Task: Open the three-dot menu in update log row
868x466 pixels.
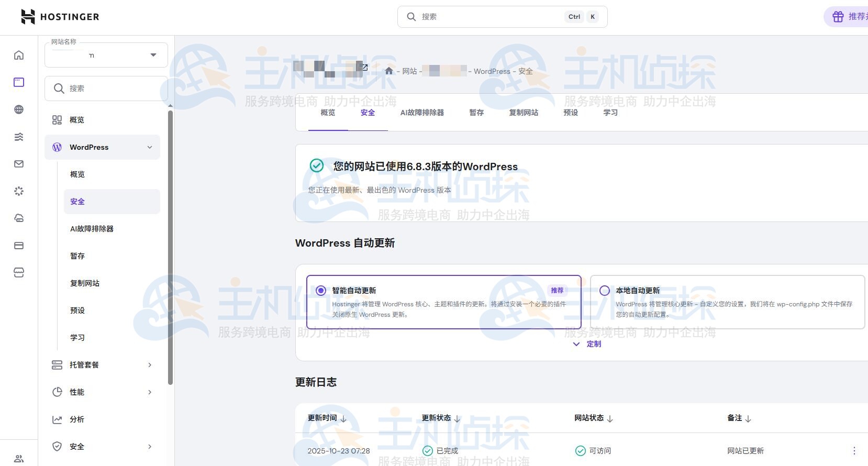Action: [x=854, y=451]
